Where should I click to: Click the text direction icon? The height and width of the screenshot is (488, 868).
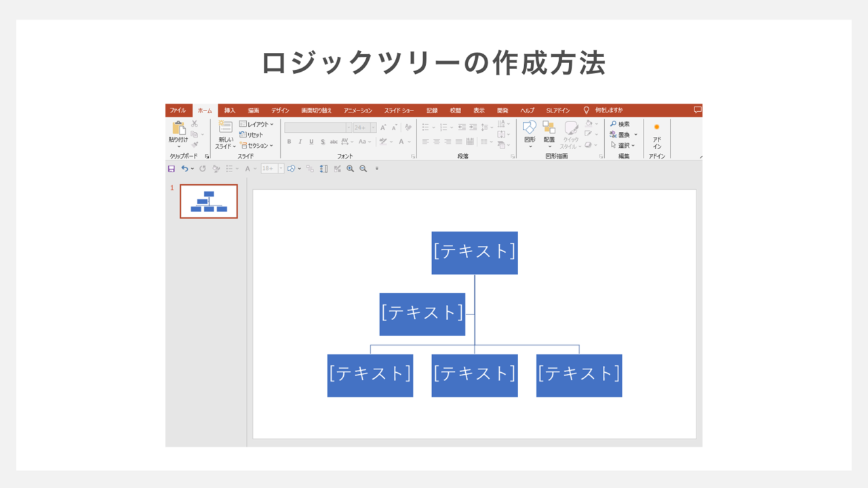(x=502, y=124)
